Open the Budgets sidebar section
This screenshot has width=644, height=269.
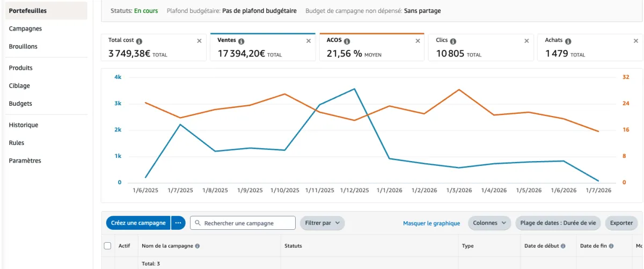tap(20, 104)
